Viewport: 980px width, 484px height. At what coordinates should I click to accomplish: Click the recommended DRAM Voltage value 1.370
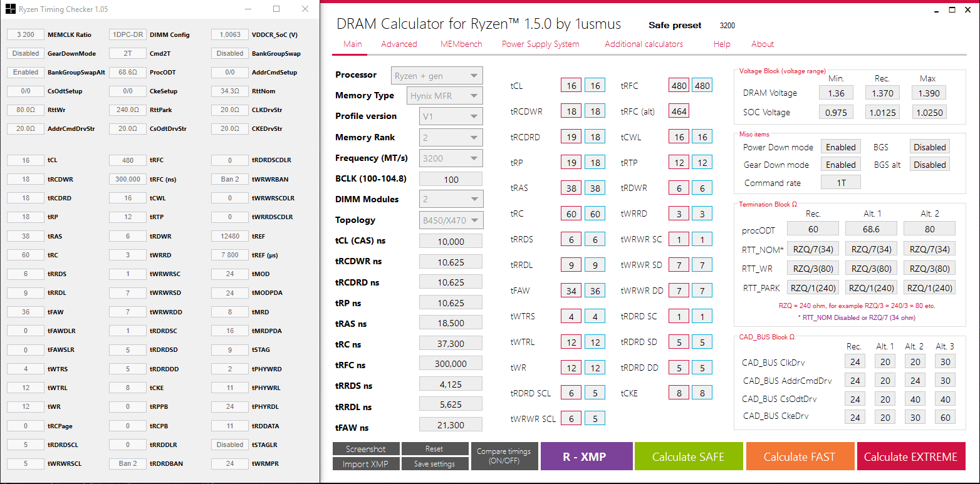882,93
